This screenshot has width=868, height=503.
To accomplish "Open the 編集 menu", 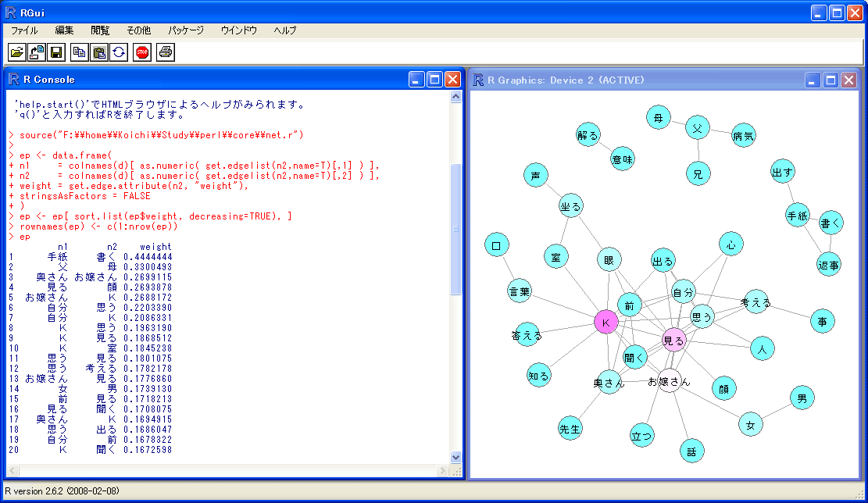I will tap(63, 30).
